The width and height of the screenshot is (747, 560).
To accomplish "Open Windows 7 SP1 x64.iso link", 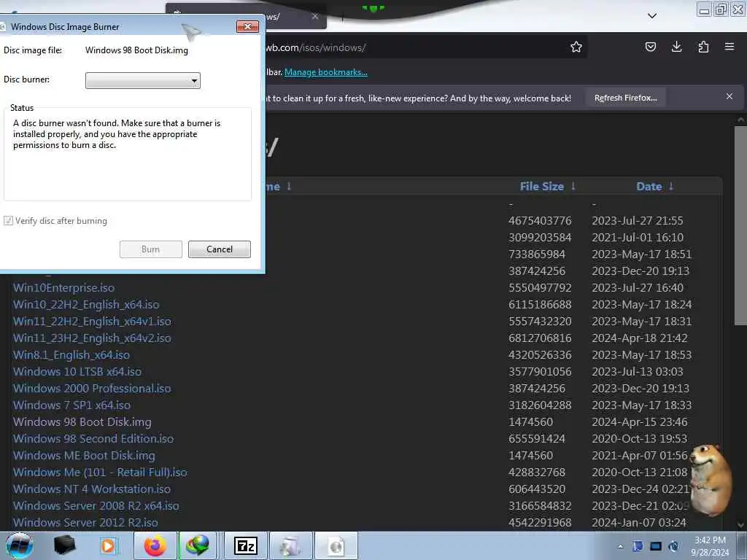I will tap(71, 405).
